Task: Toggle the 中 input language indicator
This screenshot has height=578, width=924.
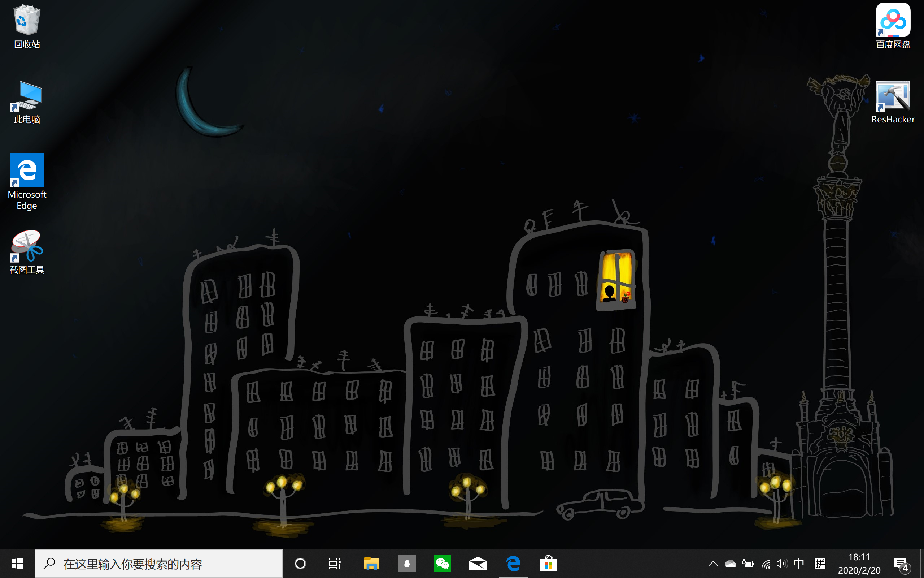Action: 798,564
